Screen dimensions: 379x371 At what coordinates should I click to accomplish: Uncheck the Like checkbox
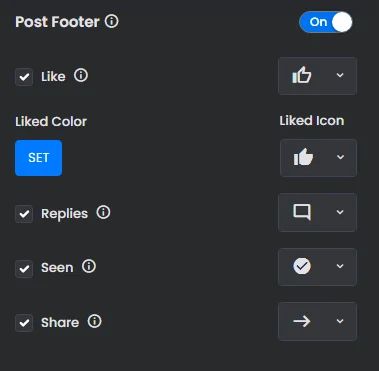(x=24, y=77)
